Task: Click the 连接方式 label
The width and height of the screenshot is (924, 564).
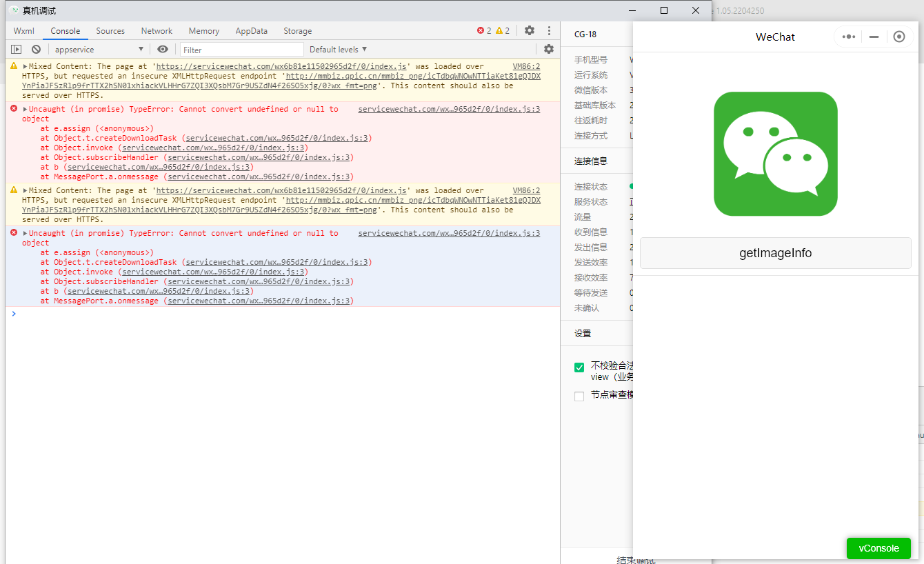Action: [591, 136]
